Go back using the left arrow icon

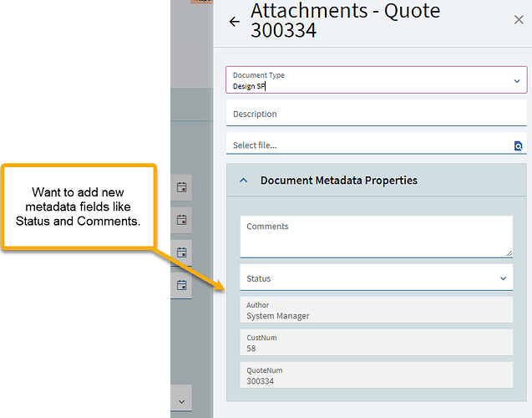[x=235, y=22]
